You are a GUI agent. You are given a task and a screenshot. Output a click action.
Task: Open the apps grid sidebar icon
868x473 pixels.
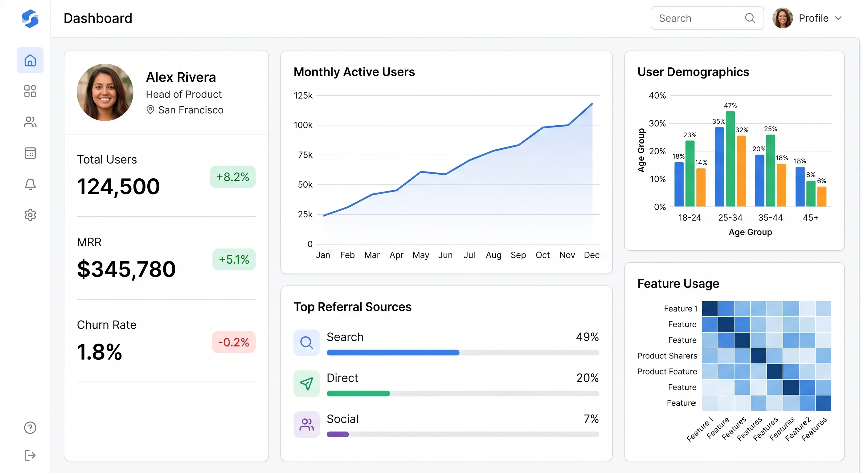[x=30, y=91]
